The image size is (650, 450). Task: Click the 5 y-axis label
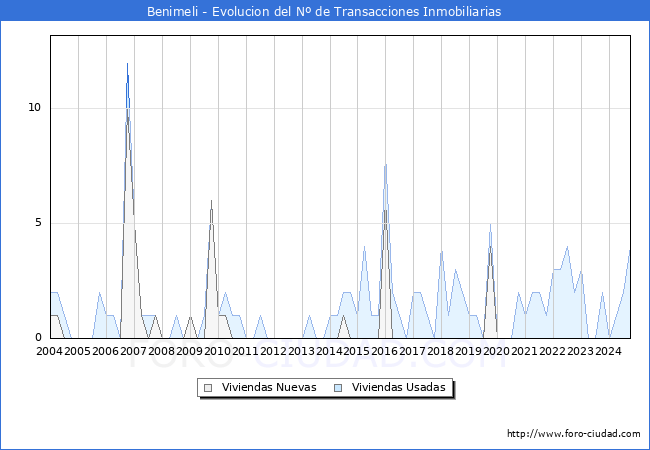tap(39, 223)
